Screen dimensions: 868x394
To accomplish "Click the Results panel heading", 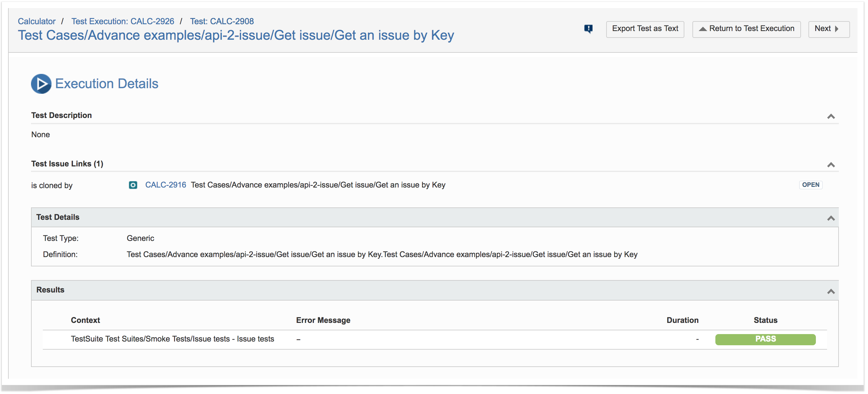I will click(x=50, y=290).
